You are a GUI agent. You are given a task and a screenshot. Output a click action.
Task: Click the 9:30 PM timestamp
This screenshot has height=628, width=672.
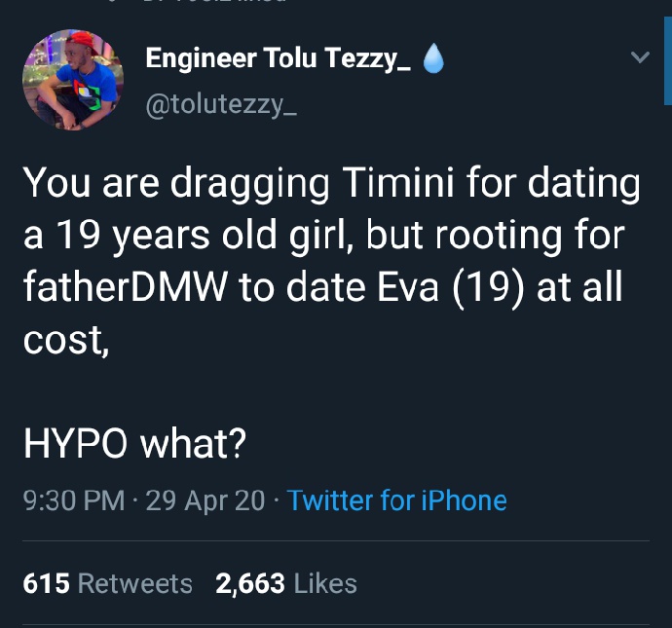click(73, 500)
